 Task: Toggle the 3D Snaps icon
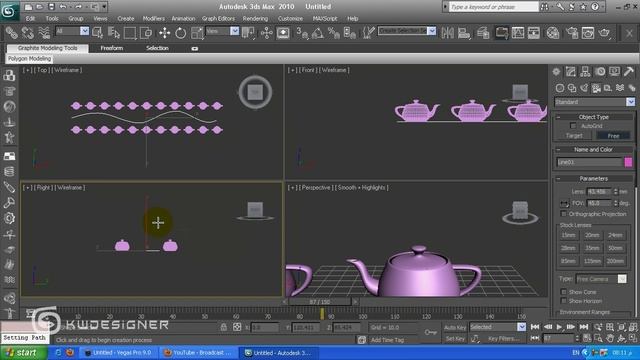(302, 33)
